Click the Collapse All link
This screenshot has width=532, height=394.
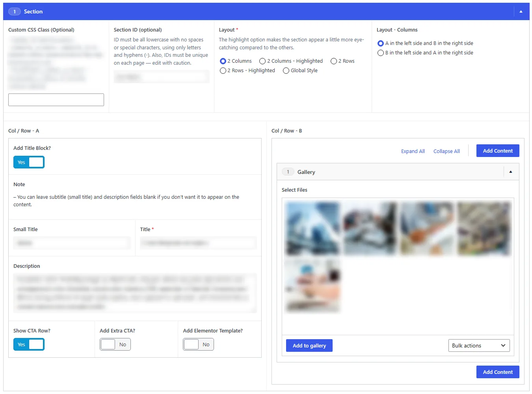pos(446,151)
